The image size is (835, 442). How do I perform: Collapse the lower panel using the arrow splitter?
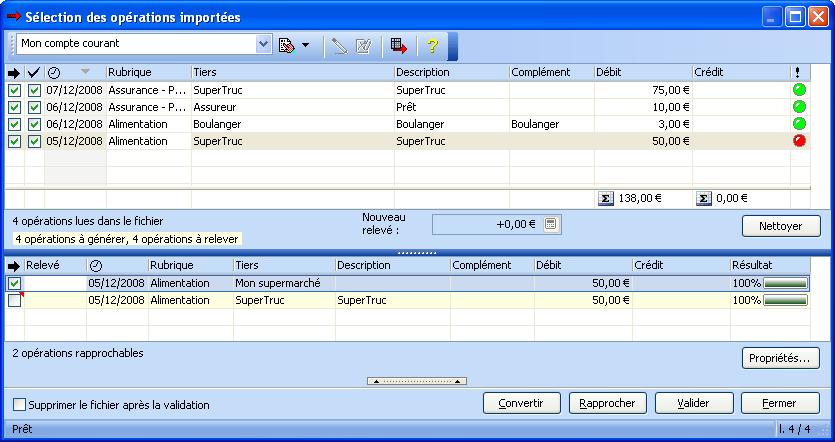(417, 381)
